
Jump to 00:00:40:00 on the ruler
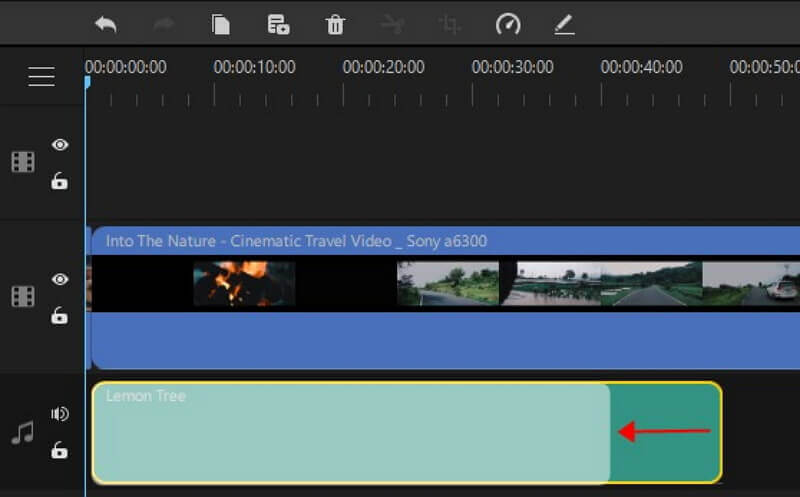(x=642, y=67)
